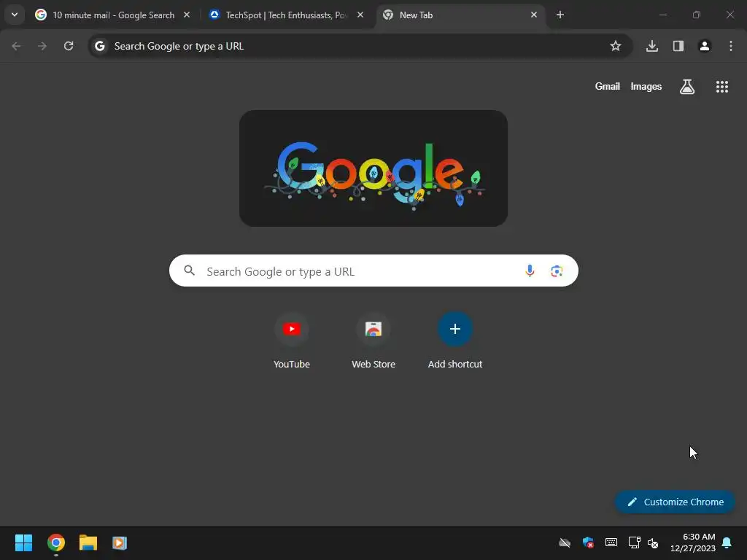Switch to the TechSpot tab

[286, 15]
